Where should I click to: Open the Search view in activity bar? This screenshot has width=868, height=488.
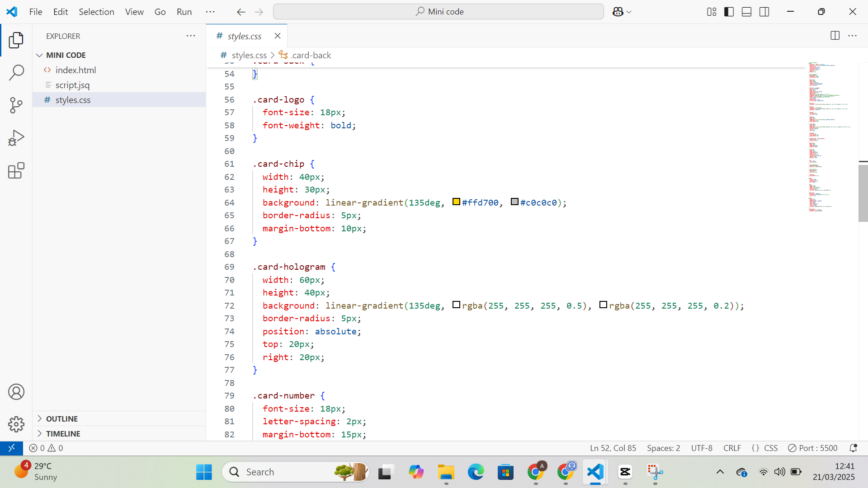point(16,72)
